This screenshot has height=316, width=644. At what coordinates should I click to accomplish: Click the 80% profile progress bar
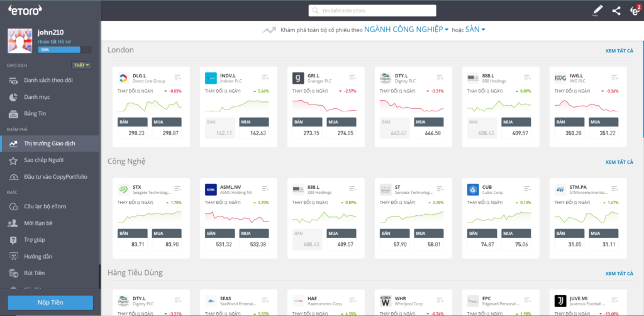(65, 50)
